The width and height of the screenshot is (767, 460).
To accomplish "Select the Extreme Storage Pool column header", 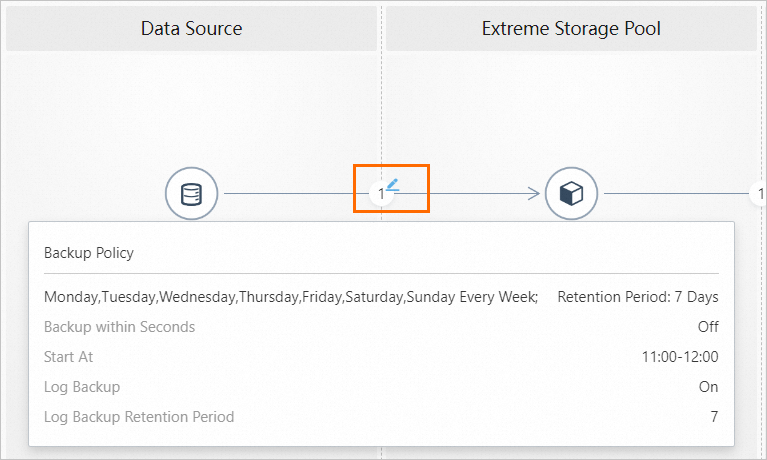I will click(571, 29).
